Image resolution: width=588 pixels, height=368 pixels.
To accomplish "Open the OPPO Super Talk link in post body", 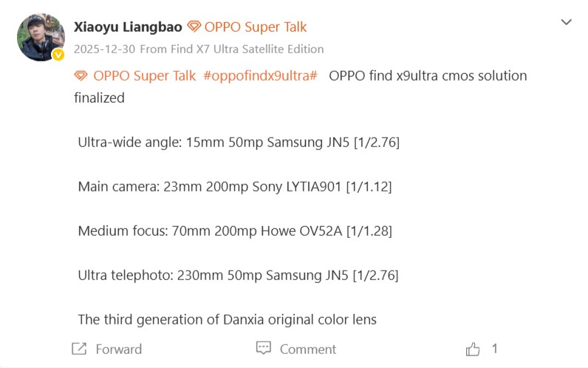I will [x=144, y=75].
